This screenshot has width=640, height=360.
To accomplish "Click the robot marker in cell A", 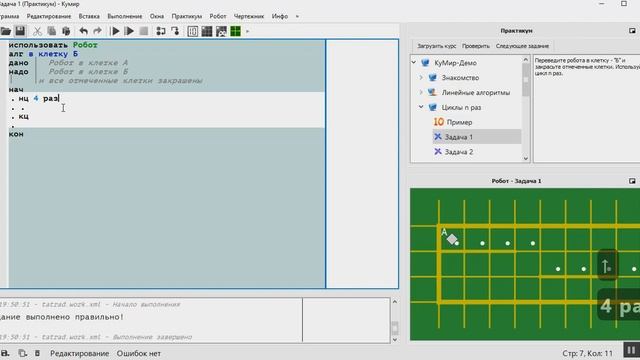I will 452,239.
